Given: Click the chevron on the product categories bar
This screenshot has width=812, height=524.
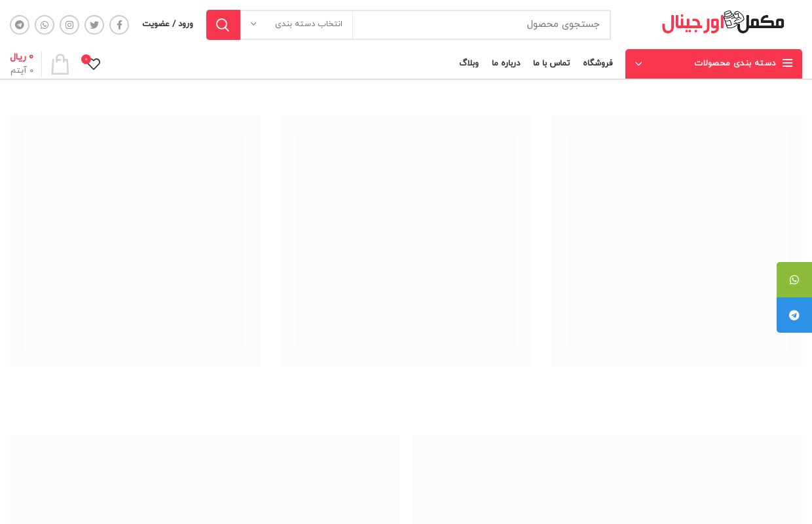Looking at the screenshot, I should pyautogui.click(x=638, y=64).
